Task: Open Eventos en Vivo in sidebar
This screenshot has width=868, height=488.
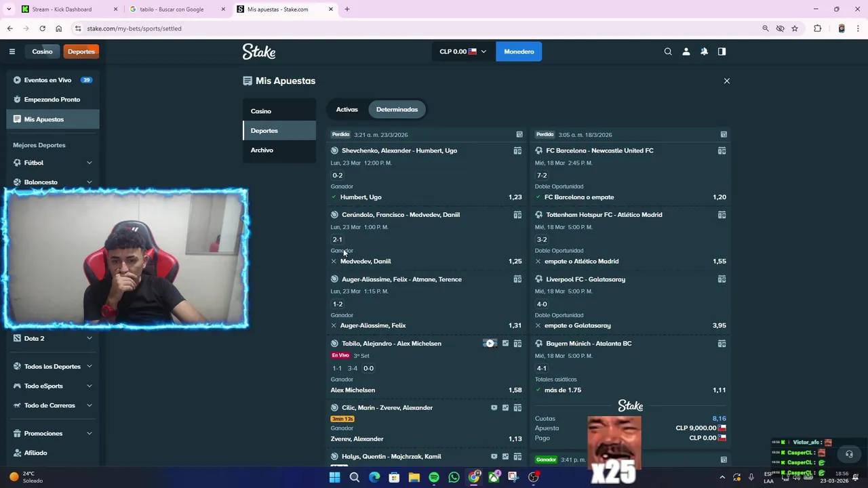Action: [53, 80]
